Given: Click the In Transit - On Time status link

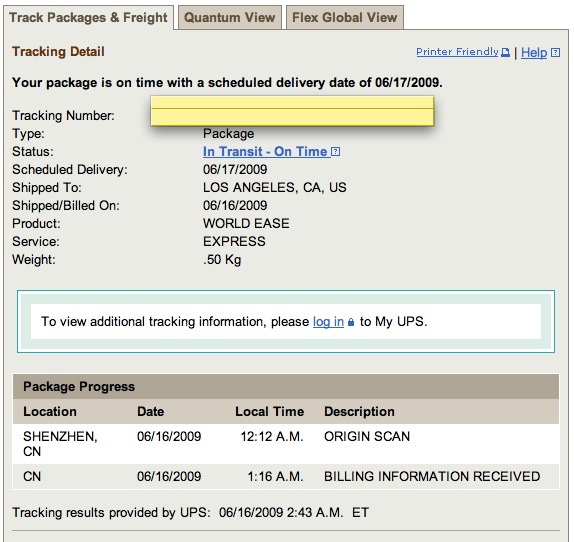Looking at the screenshot, I should (265, 152).
